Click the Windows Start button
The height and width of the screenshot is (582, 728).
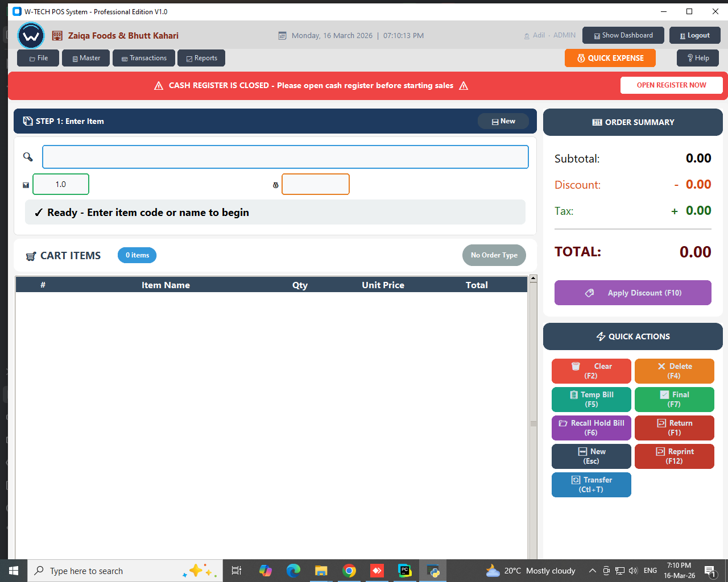pyautogui.click(x=14, y=571)
